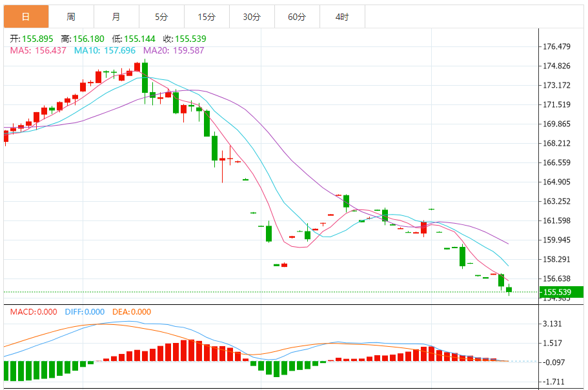Click the 164.905 price axis label
This screenshot has width=588, height=390.
(556, 182)
